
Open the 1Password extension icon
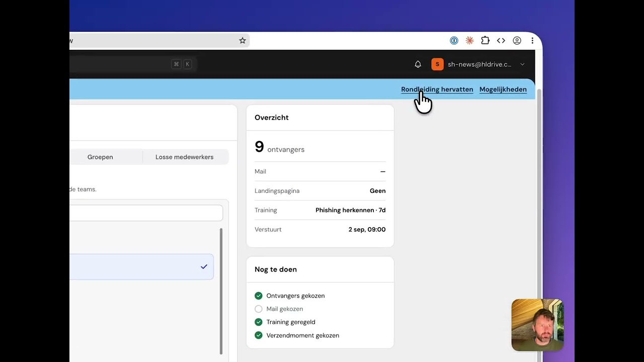click(454, 41)
